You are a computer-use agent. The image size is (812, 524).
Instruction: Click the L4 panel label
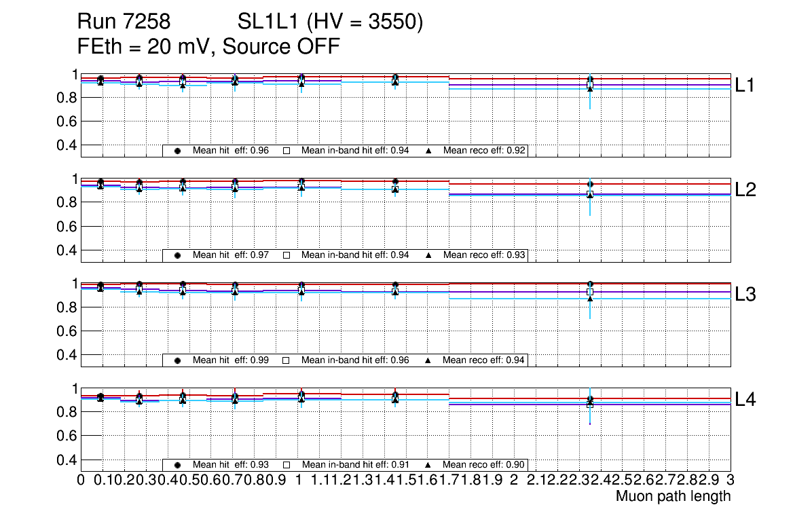pyautogui.click(x=745, y=399)
